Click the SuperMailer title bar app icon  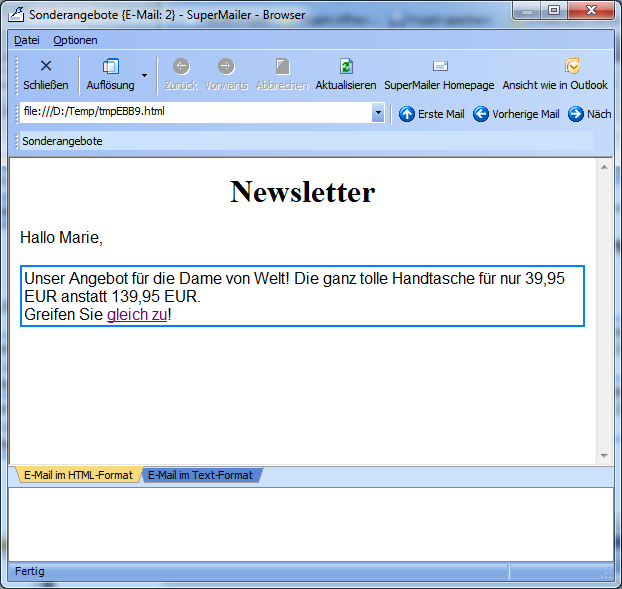16,14
